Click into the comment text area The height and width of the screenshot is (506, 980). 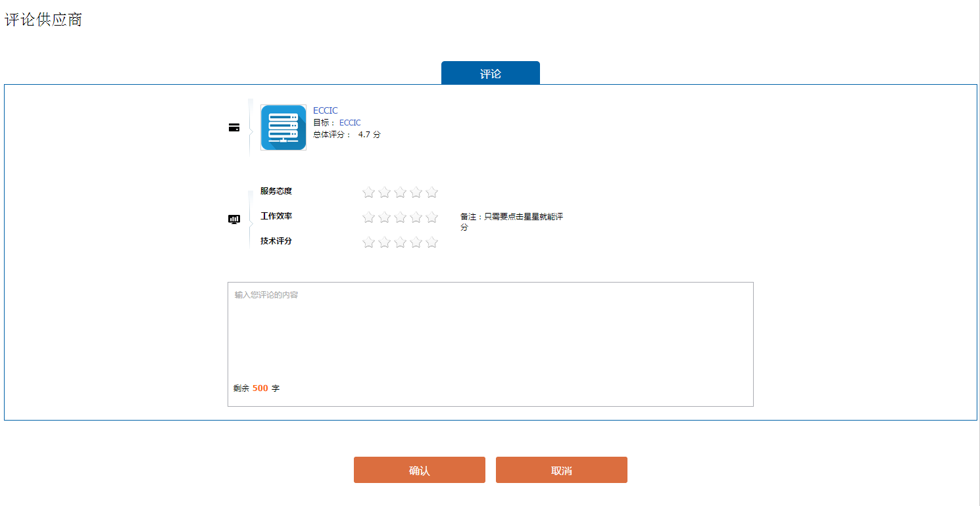[x=490, y=335]
